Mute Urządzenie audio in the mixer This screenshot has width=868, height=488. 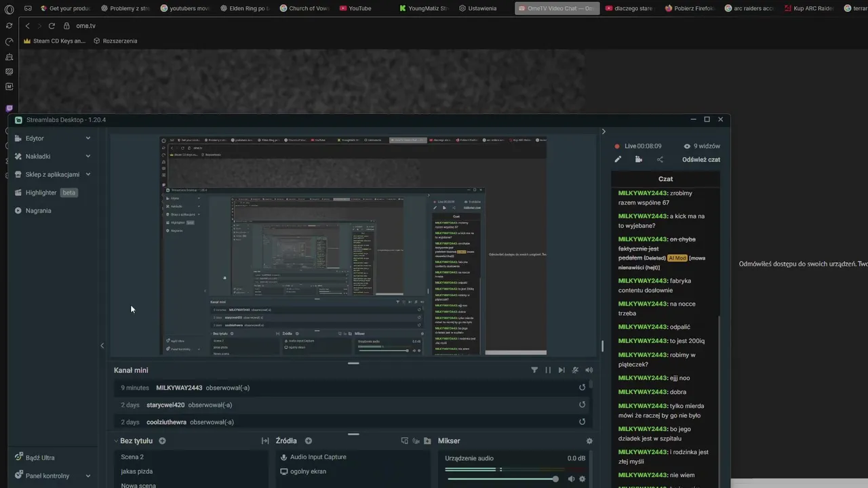point(571,479)
